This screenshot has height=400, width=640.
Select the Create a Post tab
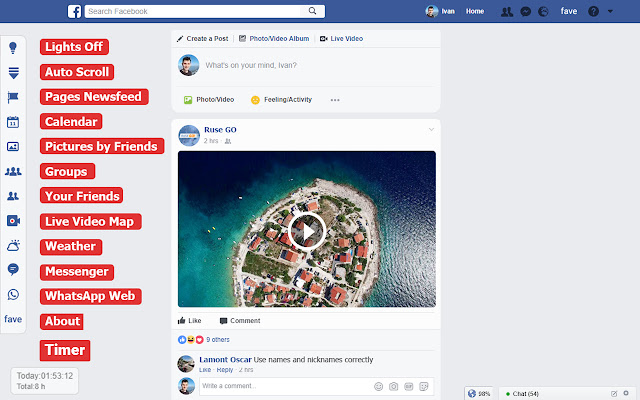click(203, 39)
